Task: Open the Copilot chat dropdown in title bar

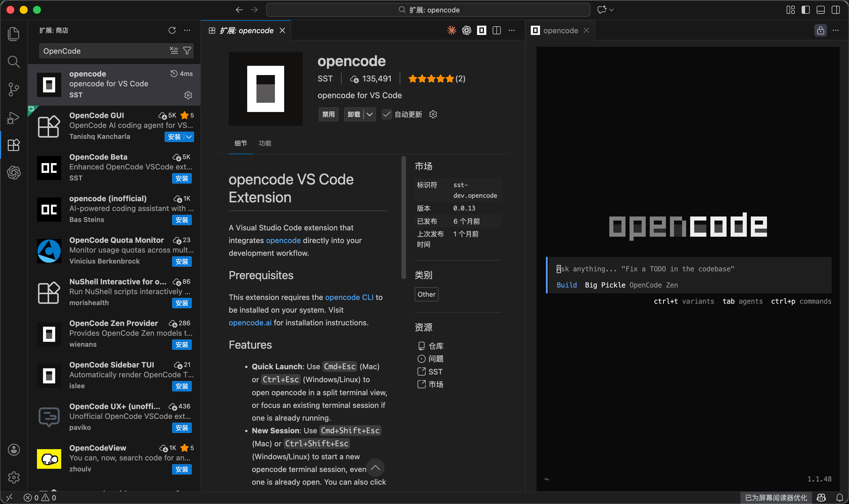Action: [x=612, y=10]
